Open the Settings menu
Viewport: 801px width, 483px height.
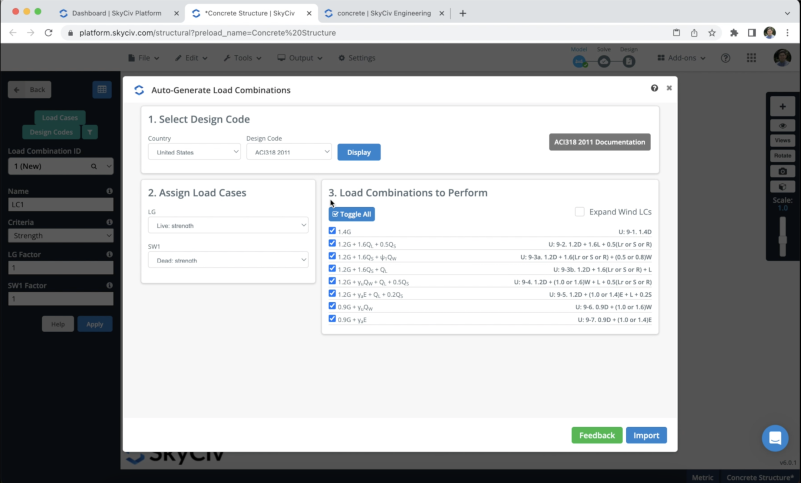point(357,58)
